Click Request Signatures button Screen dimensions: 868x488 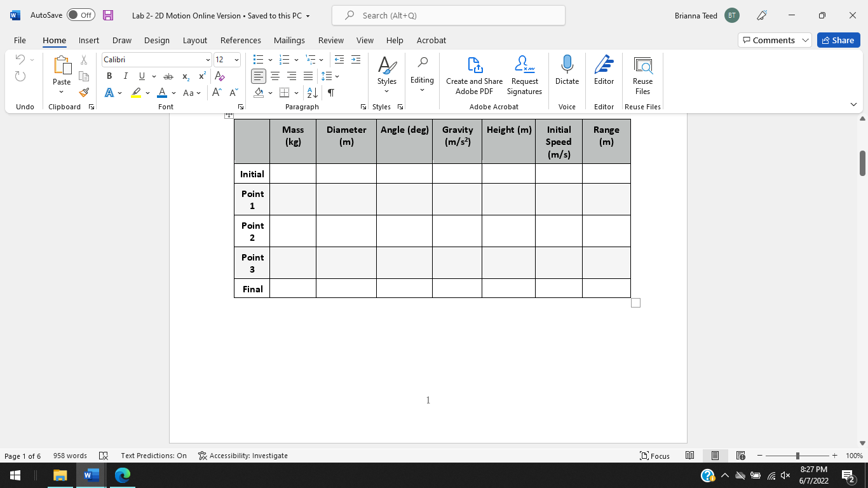tap(524, 75)
